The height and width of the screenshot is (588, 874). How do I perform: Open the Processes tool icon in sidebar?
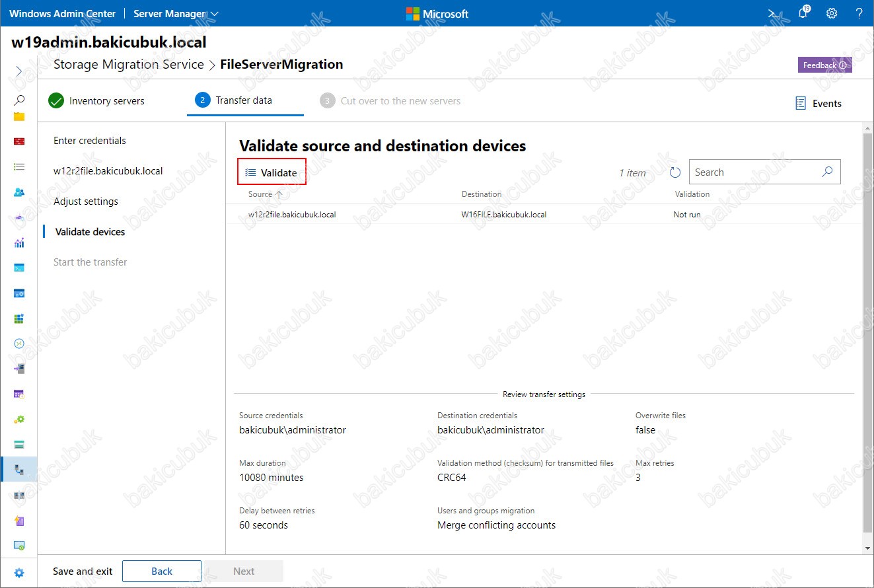[19, 293]
